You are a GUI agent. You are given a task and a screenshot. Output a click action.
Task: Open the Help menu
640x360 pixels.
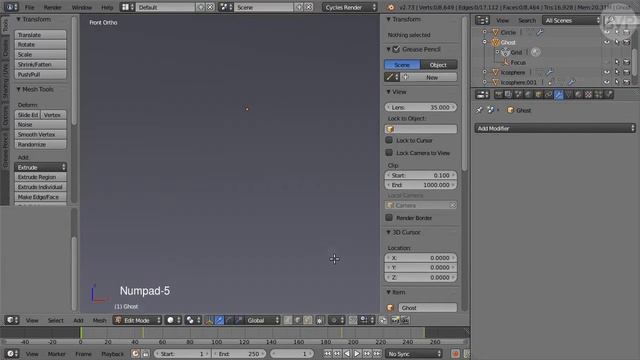tap(107, 7)
